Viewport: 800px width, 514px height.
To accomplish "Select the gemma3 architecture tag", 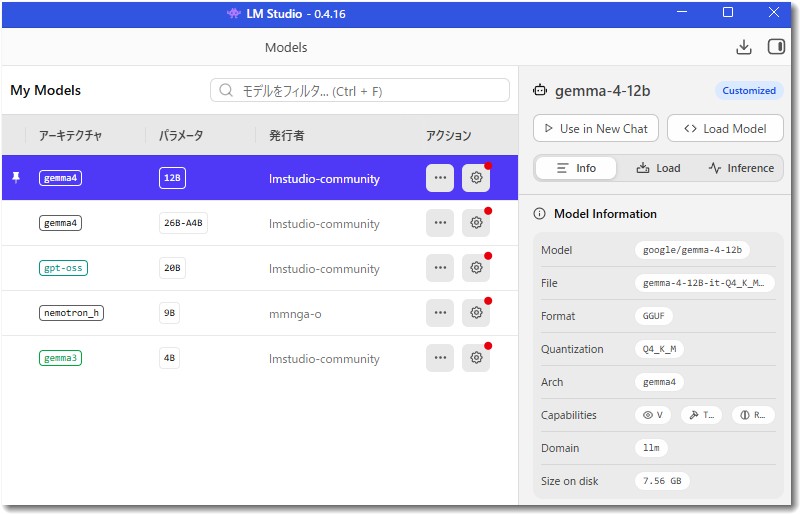I will [60, 358].
